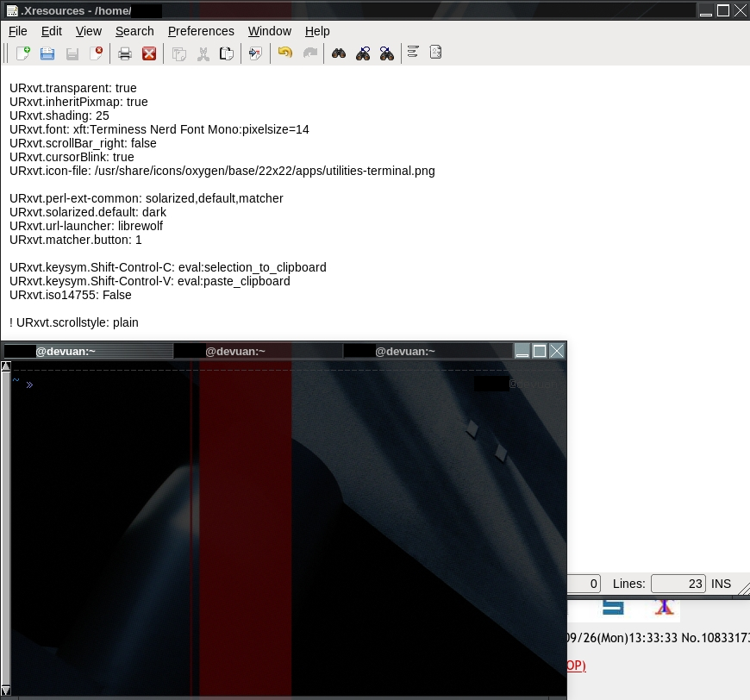Click the greyed-out Redo arrow icon

[x=310, y=52]
